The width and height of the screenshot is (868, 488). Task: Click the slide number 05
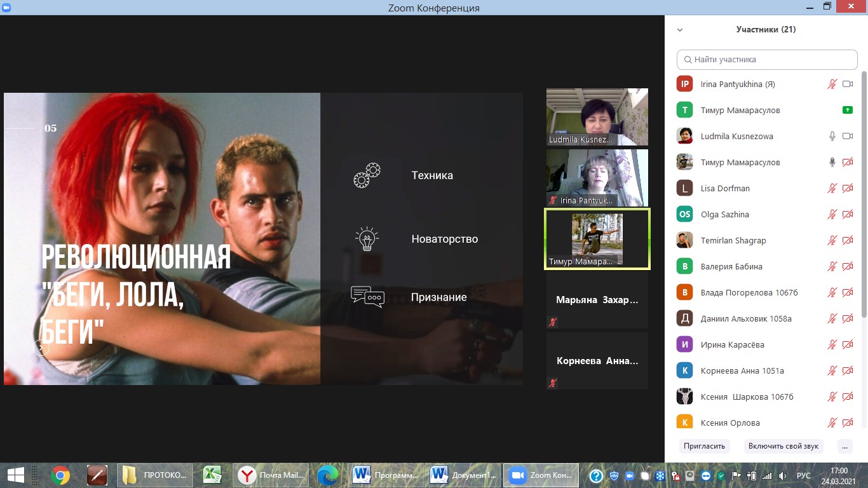[50, 128]
